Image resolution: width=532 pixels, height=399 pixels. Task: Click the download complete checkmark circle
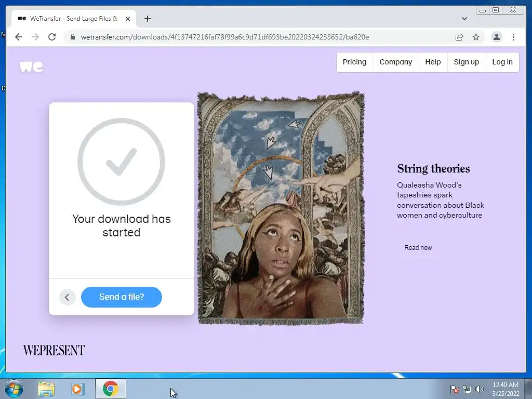point(121,162)
